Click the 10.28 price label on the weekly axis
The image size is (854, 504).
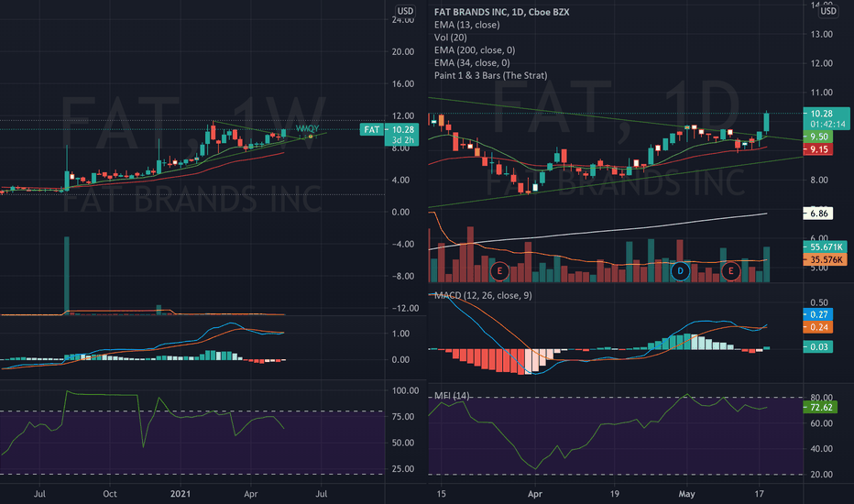coord(402,130)
